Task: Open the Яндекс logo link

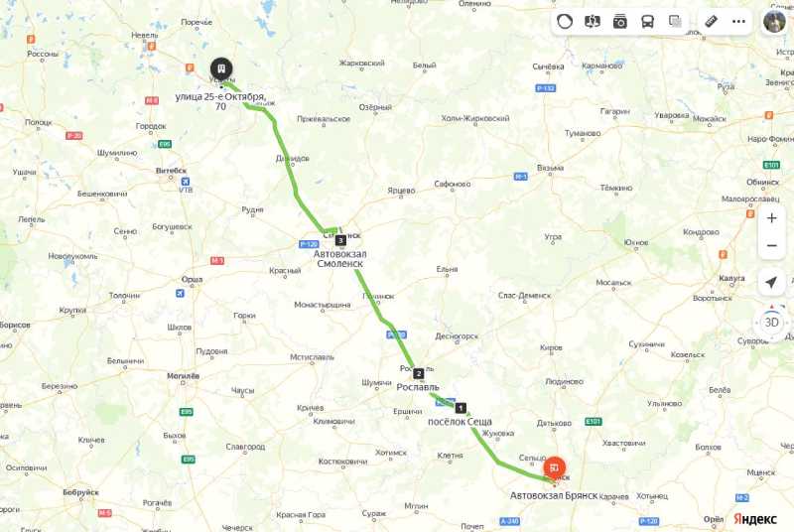Action: point(755,519)
